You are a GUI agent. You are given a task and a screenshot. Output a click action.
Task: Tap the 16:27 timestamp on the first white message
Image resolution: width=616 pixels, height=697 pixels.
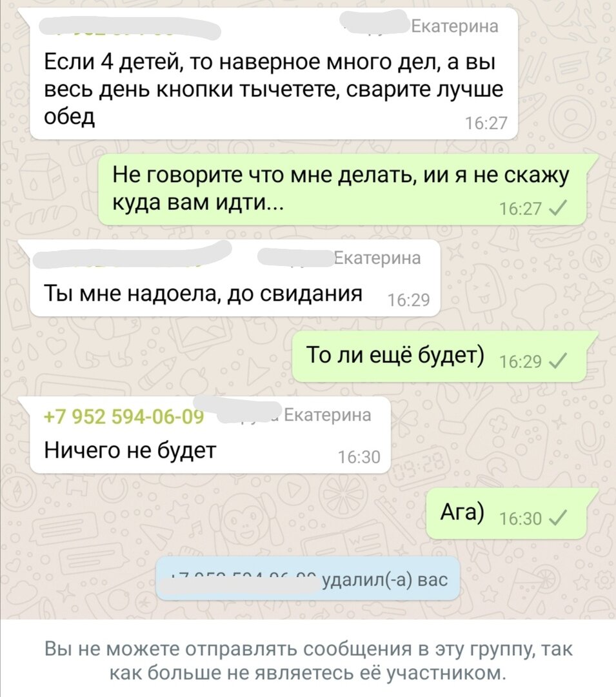(486, 123)
